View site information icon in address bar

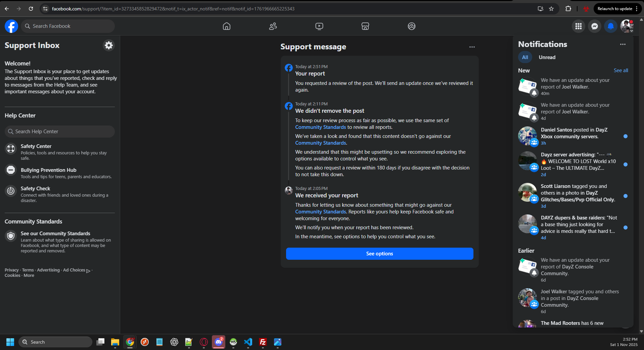coord(45,9)
